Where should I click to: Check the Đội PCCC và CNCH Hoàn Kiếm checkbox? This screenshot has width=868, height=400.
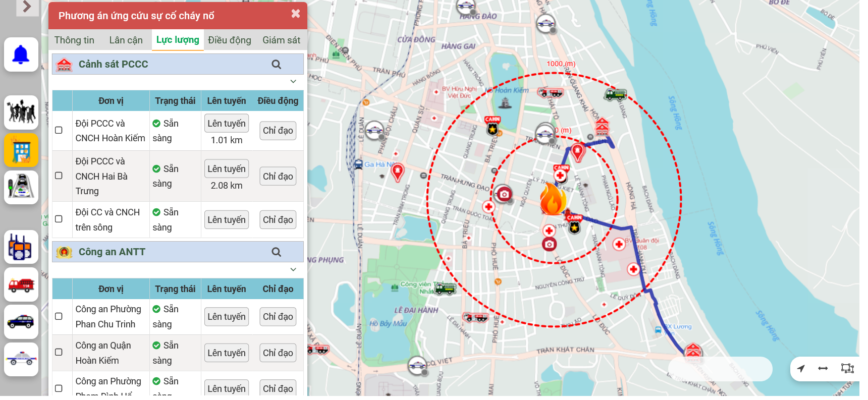coord(59,130)
